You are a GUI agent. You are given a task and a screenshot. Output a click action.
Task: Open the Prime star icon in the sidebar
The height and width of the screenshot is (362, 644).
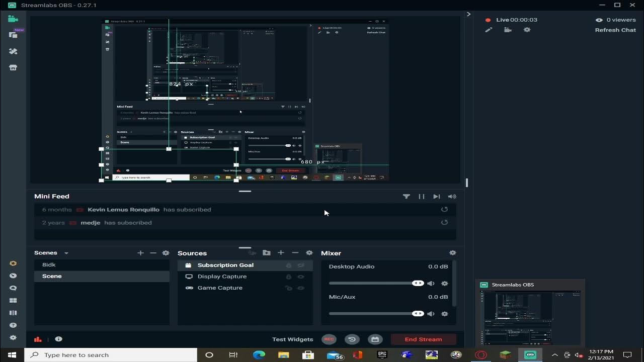pos(13,263)
